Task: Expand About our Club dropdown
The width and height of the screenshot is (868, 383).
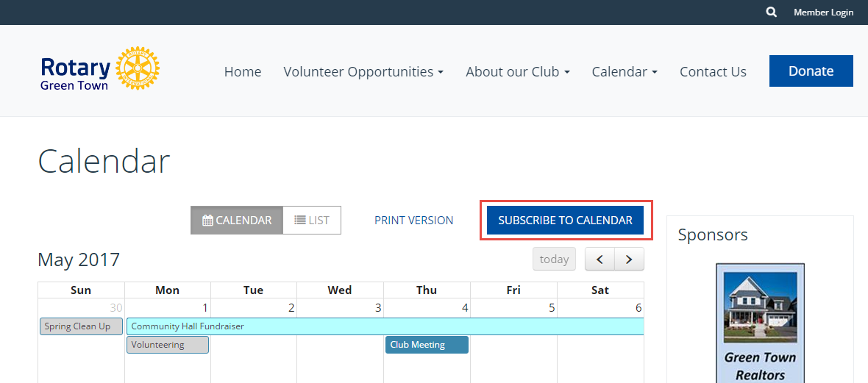Action: coord(518,71)
